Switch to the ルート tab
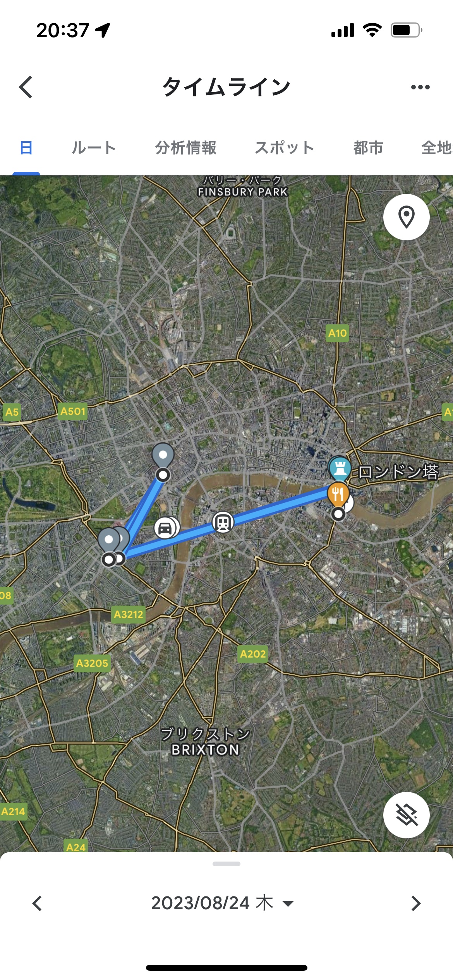Screen dimensions: 453x980 [x=94, y=148]
